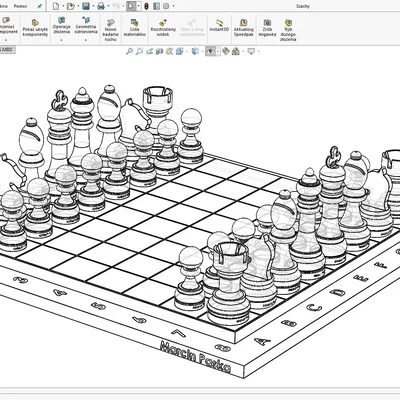Expand dropdown next to monitor view settings
This screenshot has width=400, height=400.
pos(258,51)
